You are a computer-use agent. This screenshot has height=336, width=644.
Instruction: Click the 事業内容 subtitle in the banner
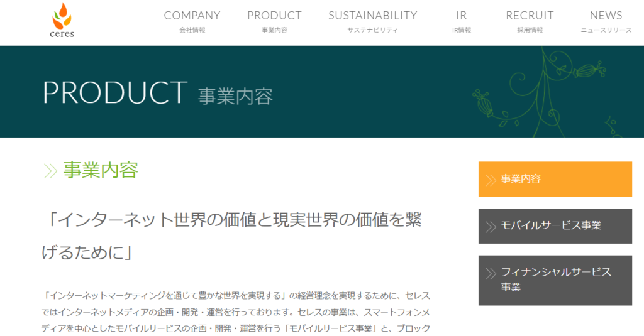(x=235, y=96)
